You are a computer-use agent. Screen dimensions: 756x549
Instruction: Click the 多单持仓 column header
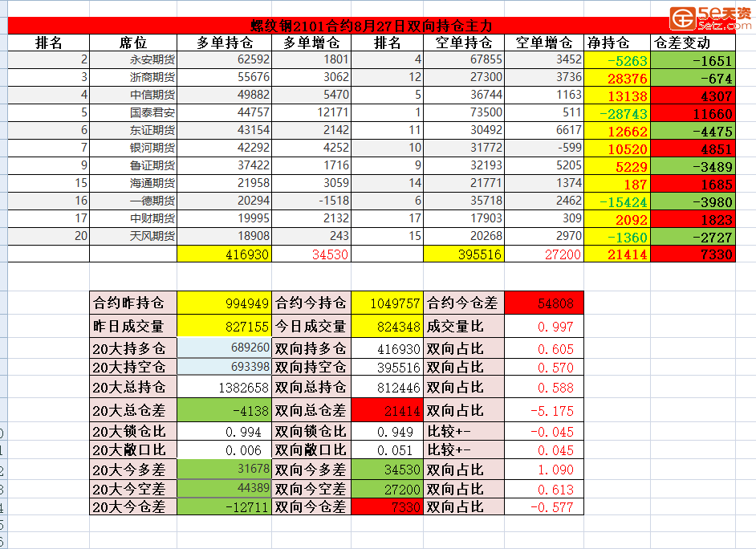[224, 43]
